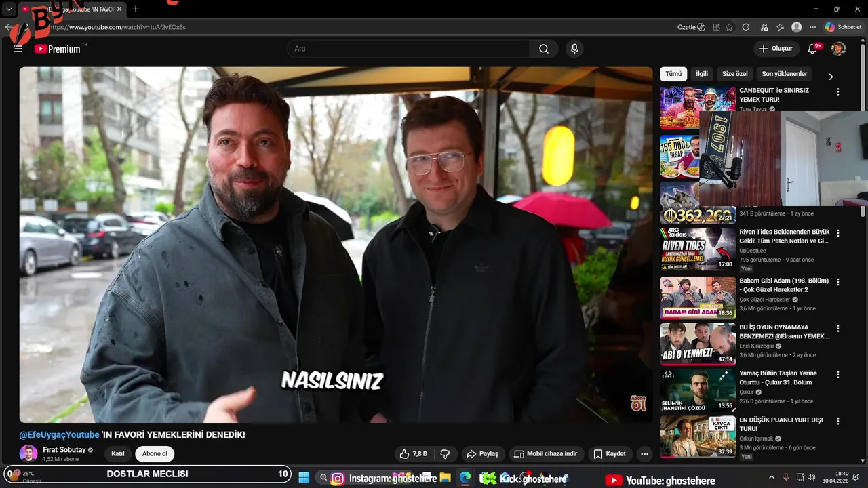Open options menu for Riven Tides video
Image resolution: width=868 pixels, height=488 pixels.
(x=838, y=233)
